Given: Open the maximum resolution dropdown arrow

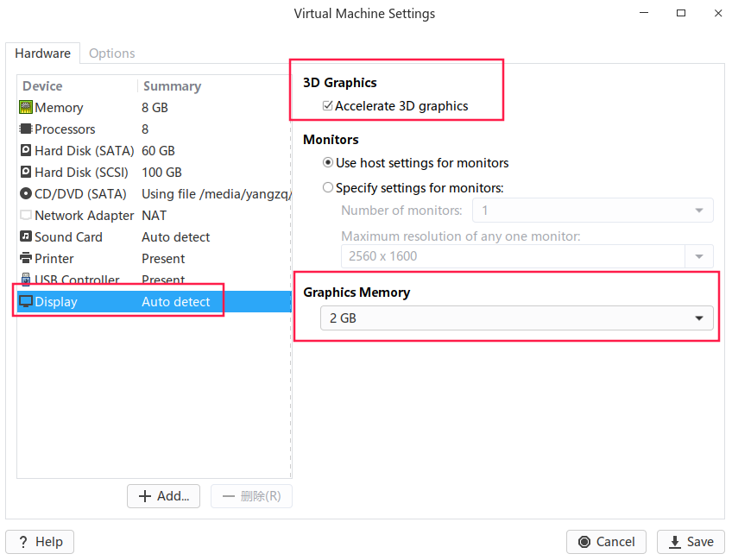Looking at the screenshot, I should (x=698, y=256).
